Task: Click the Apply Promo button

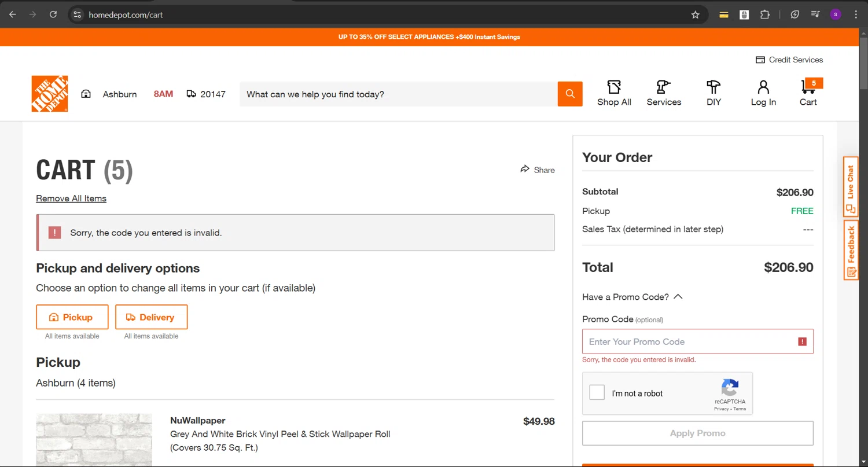Action: click(x=698, y=433)
